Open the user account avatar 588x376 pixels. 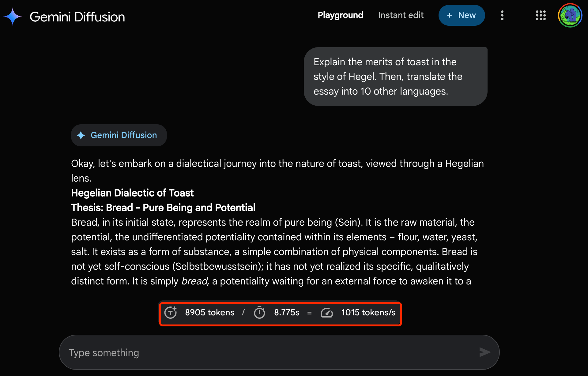click(x=570, y=15)
